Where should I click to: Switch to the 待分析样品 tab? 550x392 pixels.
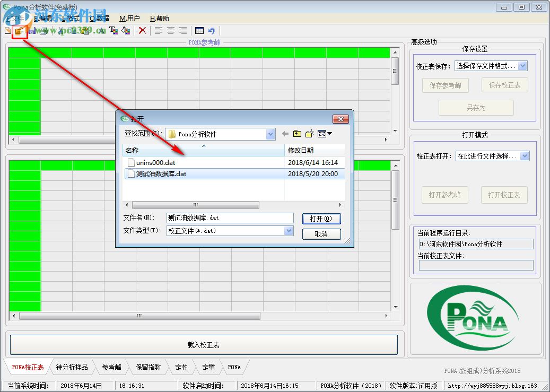point(72,367)
